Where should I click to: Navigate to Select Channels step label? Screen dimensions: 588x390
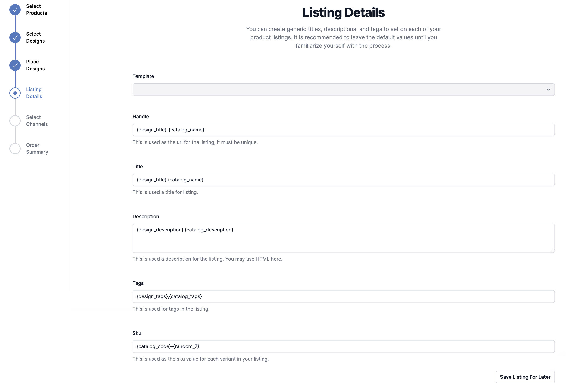(37, 121)
